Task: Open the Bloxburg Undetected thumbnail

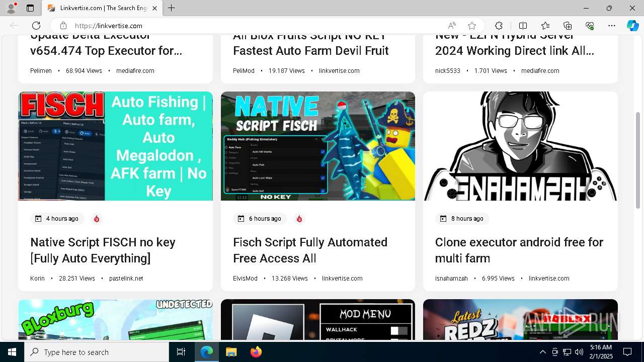Action: (x=115, y=320)
